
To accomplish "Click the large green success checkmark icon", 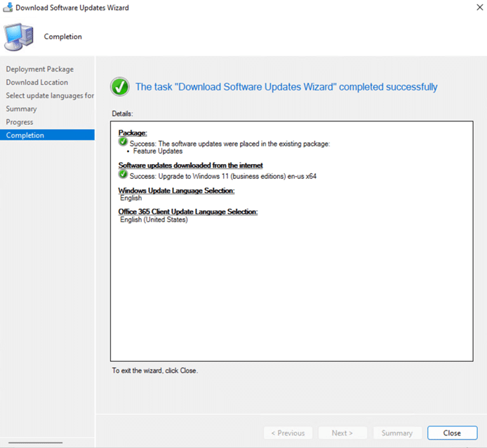I will [120, 87].
